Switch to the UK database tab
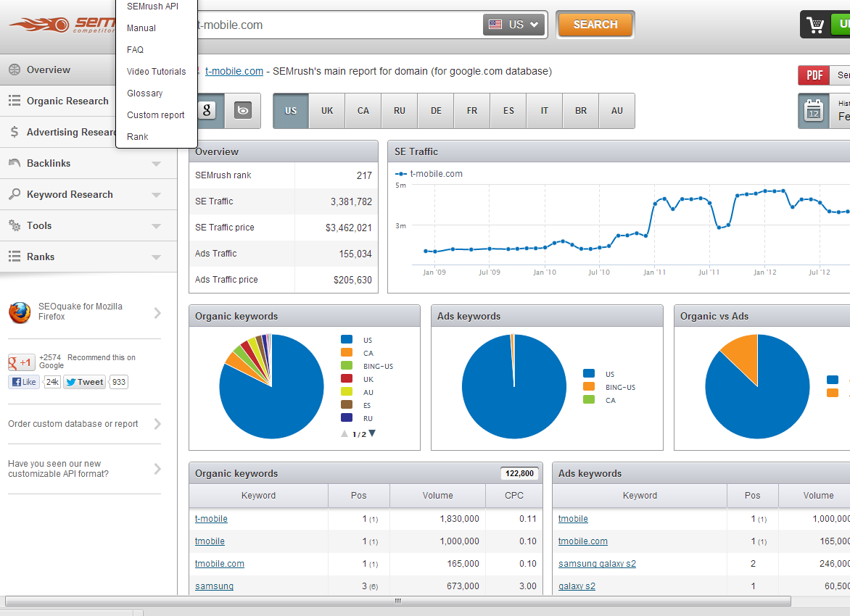Image resolution: width=850 pixels, height=616 pixels. point(327,111)
